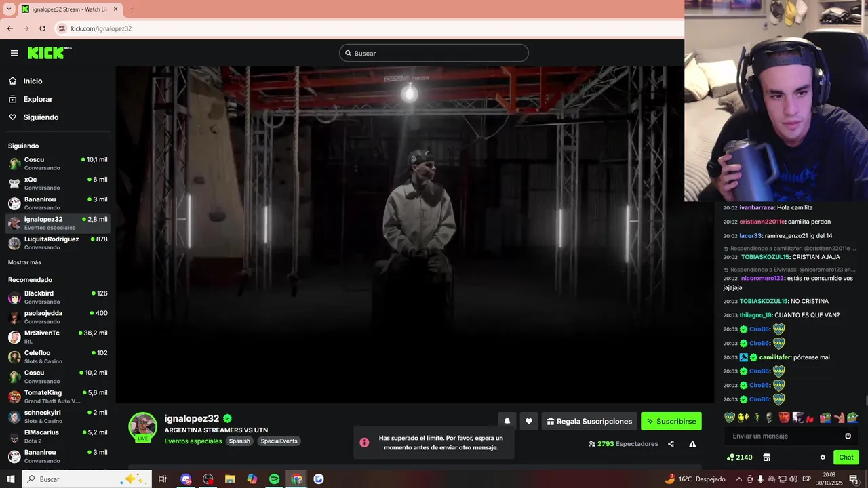Toggle the notification bell for ignalopez32

pyautogui.click(x=507, y=421)
